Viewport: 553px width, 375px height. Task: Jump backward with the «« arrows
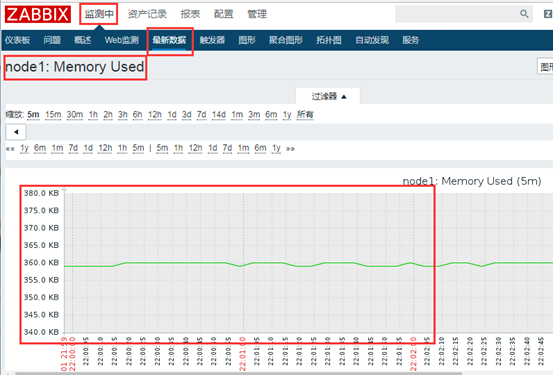coord(10,149)
